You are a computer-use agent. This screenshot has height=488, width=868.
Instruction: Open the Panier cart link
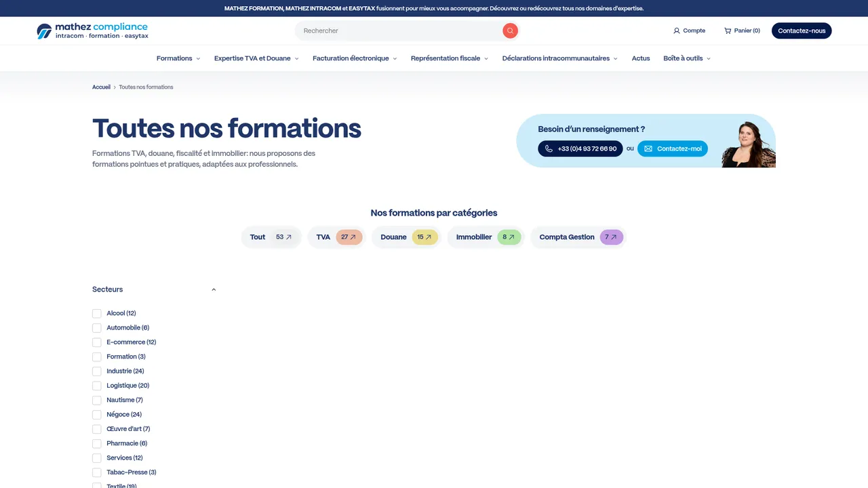742,30
